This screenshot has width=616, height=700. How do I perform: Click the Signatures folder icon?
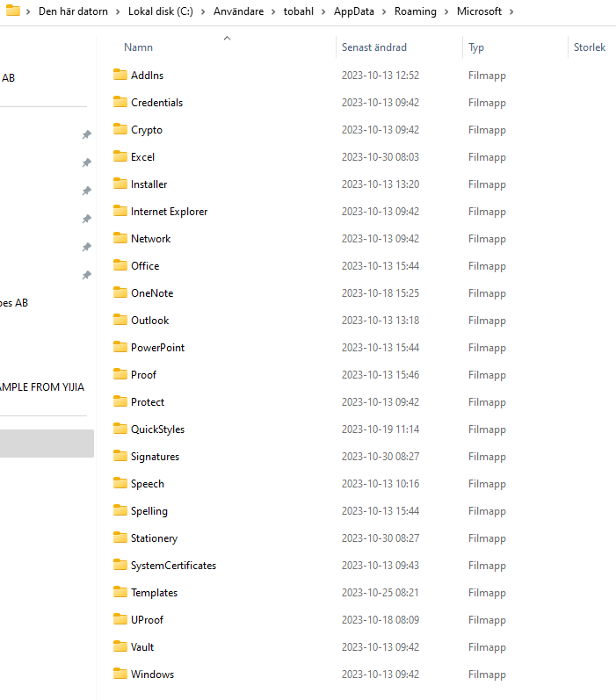(120, 456)
